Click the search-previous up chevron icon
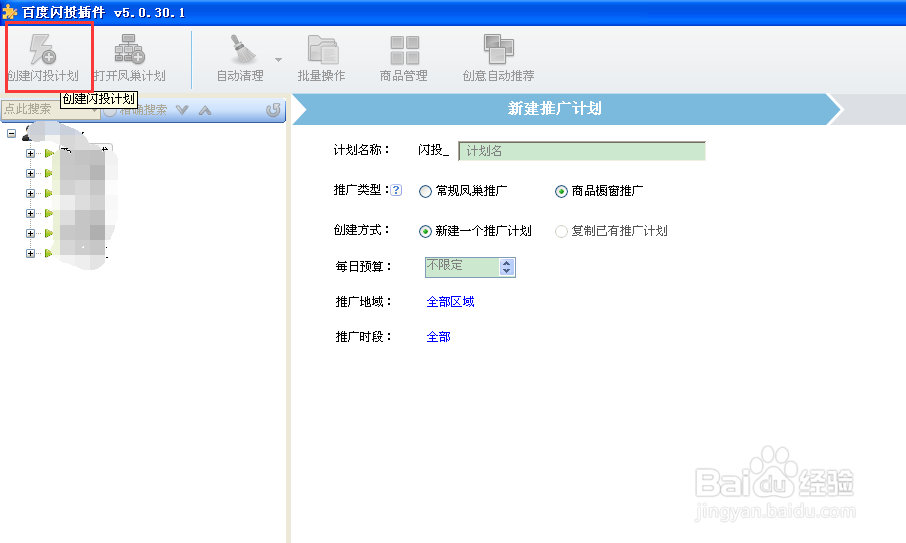Viewport: 906px width, 543px height. 205,110
